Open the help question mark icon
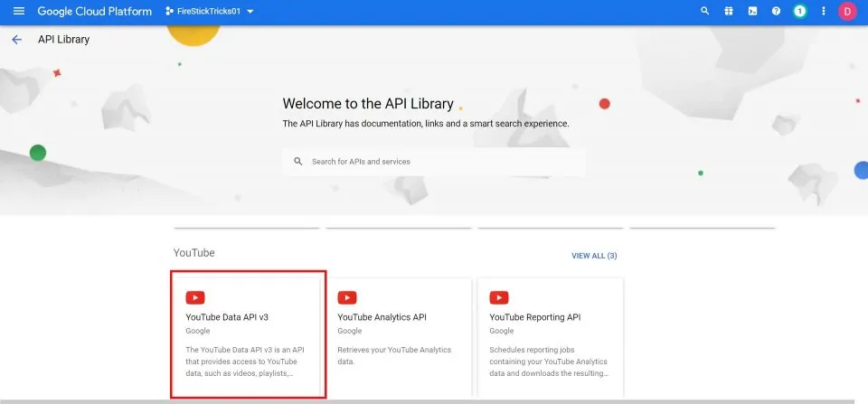Image resolution: width=868 pixels, height=404 pixels. coord(776,11)
